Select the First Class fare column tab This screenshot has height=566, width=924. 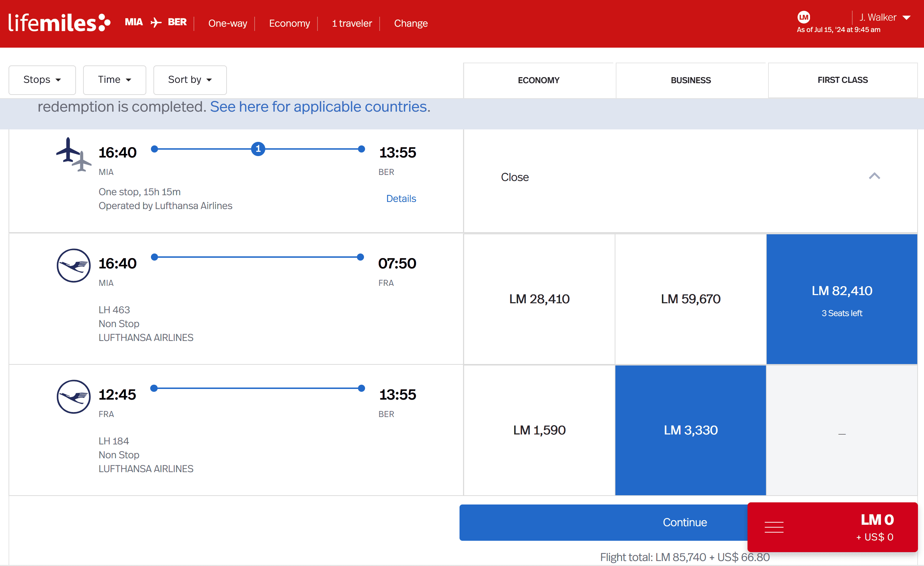842,80
